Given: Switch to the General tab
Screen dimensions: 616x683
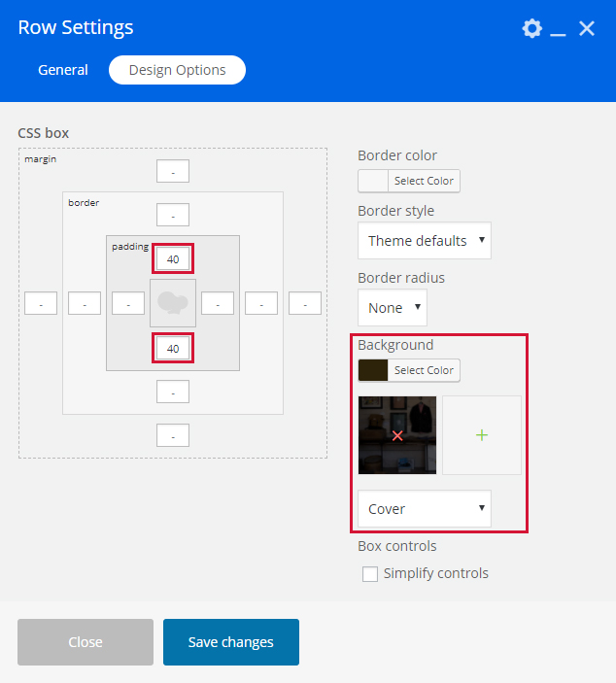Looking at the screenshot, I should point(63,70).
